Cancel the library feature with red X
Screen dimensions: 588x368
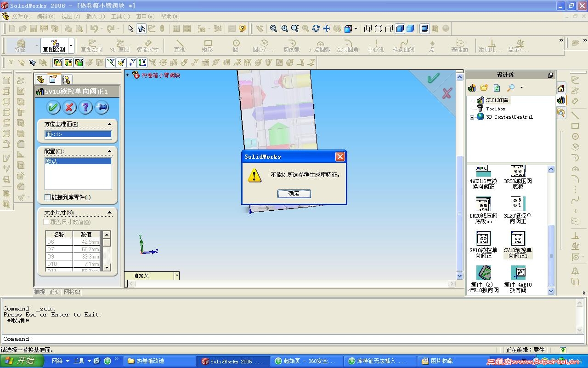point(69,108)
